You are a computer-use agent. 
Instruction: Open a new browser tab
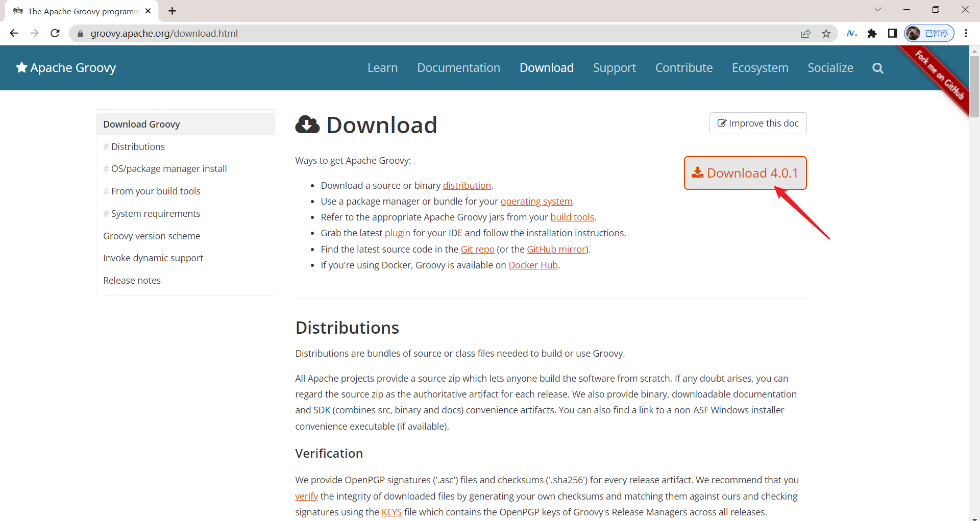point(172,11)
